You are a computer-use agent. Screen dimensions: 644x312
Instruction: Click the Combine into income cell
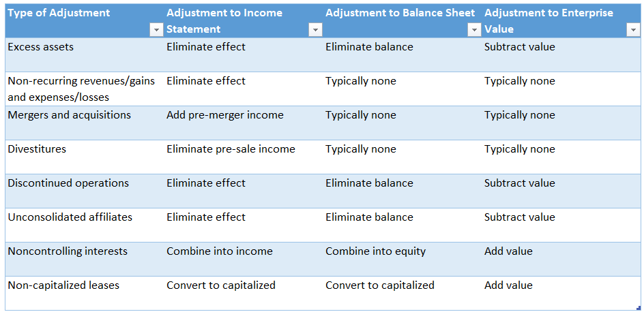220,251
